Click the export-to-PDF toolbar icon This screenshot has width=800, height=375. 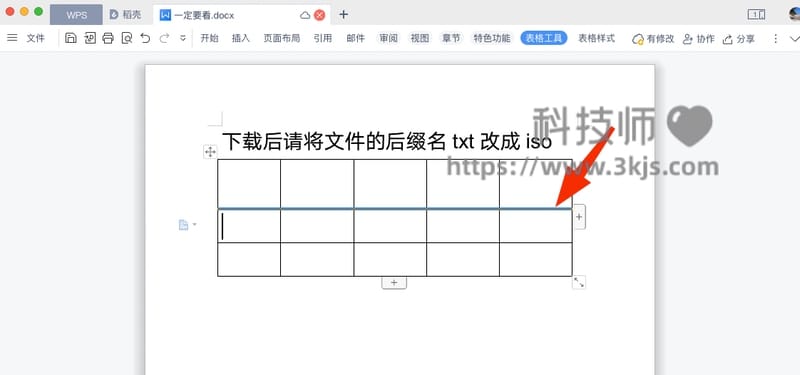click(90, 38)
